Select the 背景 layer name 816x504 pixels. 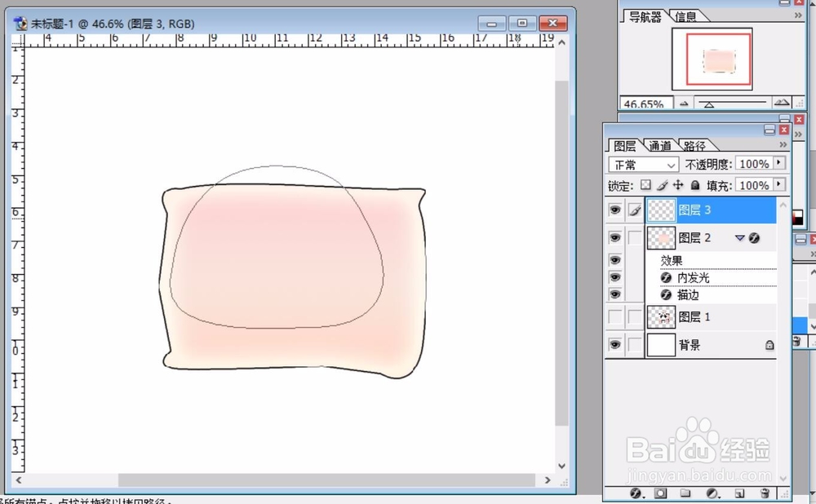(x=690, y=345)
